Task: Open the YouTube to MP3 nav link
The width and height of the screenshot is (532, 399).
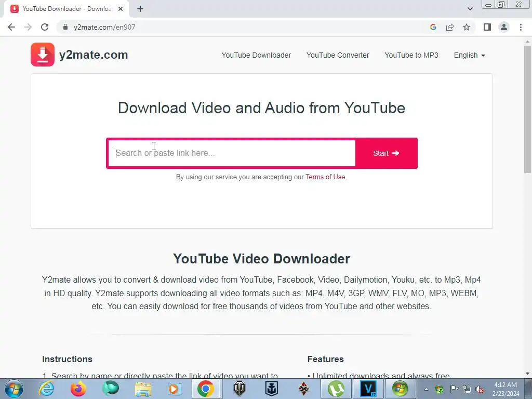Action: pyautogui.click(x=411, y=55)
